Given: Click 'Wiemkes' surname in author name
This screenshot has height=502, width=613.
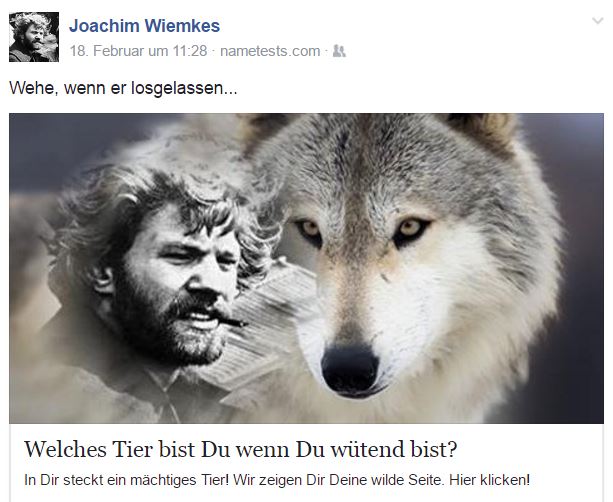Looking at the screenshot, I should 182,26.
